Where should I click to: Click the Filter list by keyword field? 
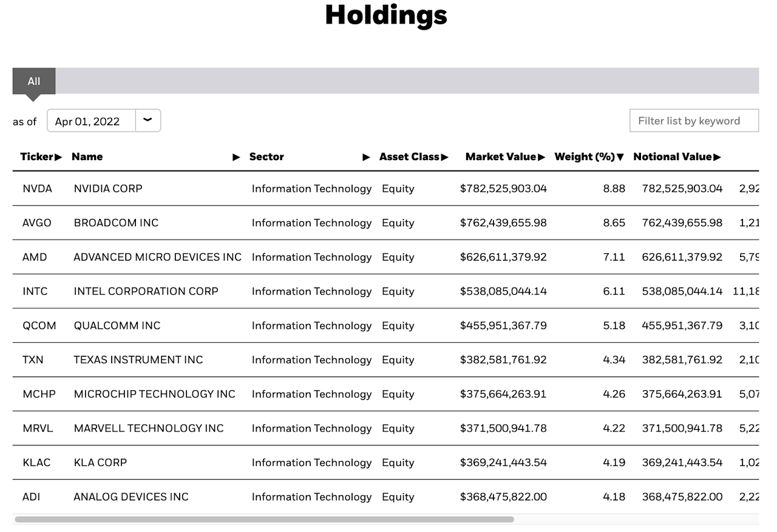pyautogui.click(x=694, y=121)
